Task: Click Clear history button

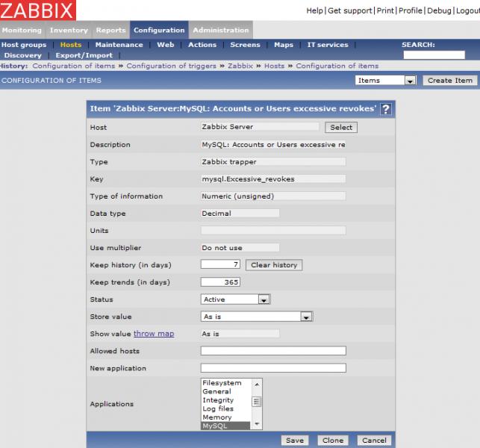Action: tap(274, 265)
